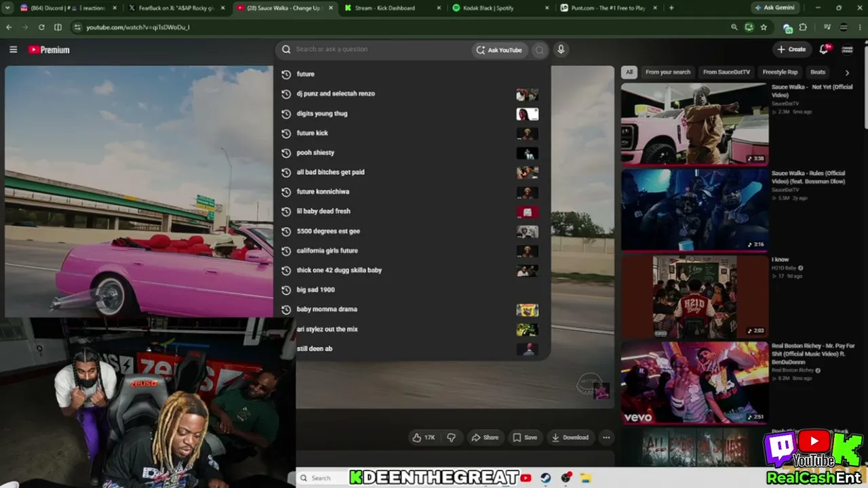The width and height of the screenshot is (868, 488).
Task: Save the video to a playlist
Action: (525, 437)
